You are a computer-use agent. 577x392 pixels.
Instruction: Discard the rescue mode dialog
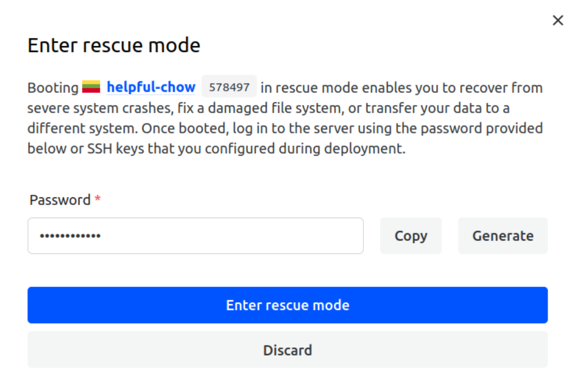click(x=287, y=350)
